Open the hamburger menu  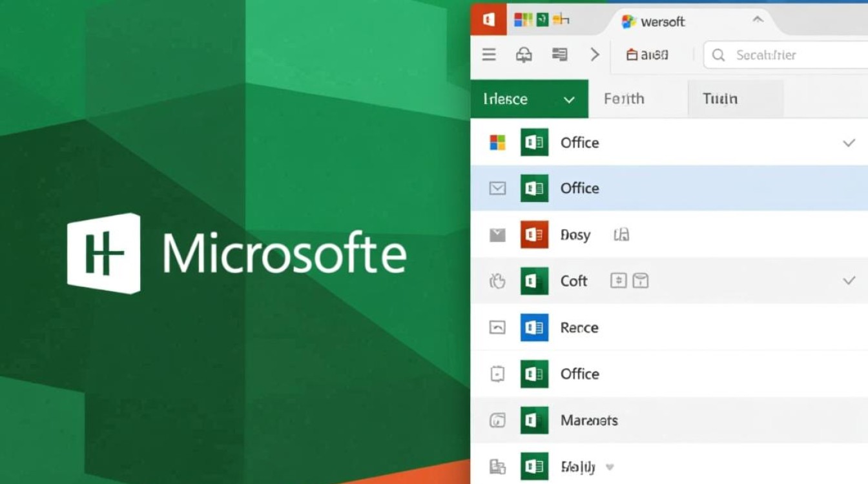[x=489, y=55]
